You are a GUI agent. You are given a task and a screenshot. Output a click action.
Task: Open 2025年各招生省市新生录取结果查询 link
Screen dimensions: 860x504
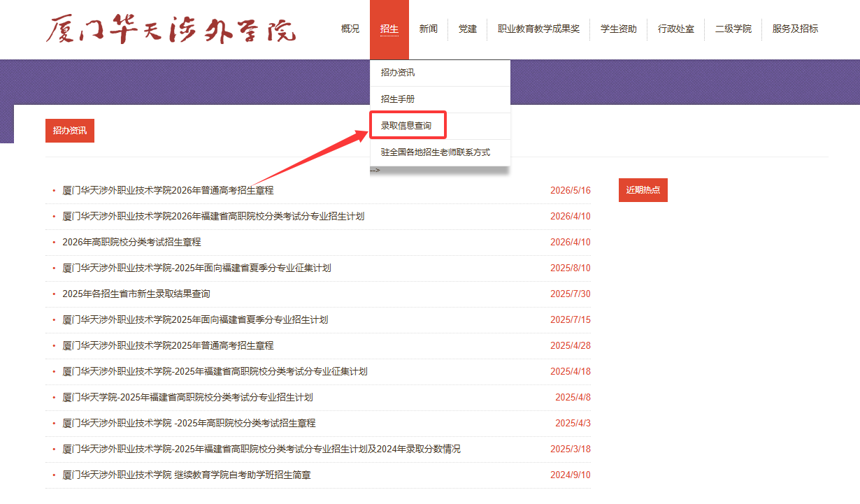click(x=136, y=294)
